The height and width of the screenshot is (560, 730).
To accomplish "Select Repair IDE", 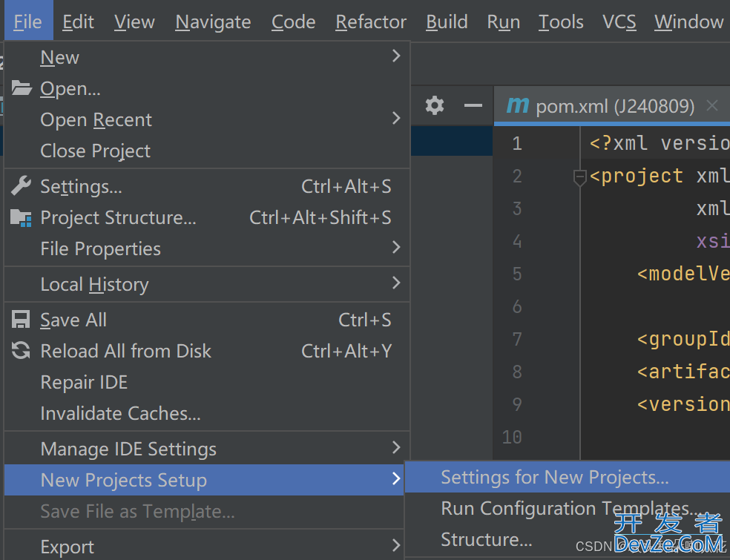I will 207,382.
